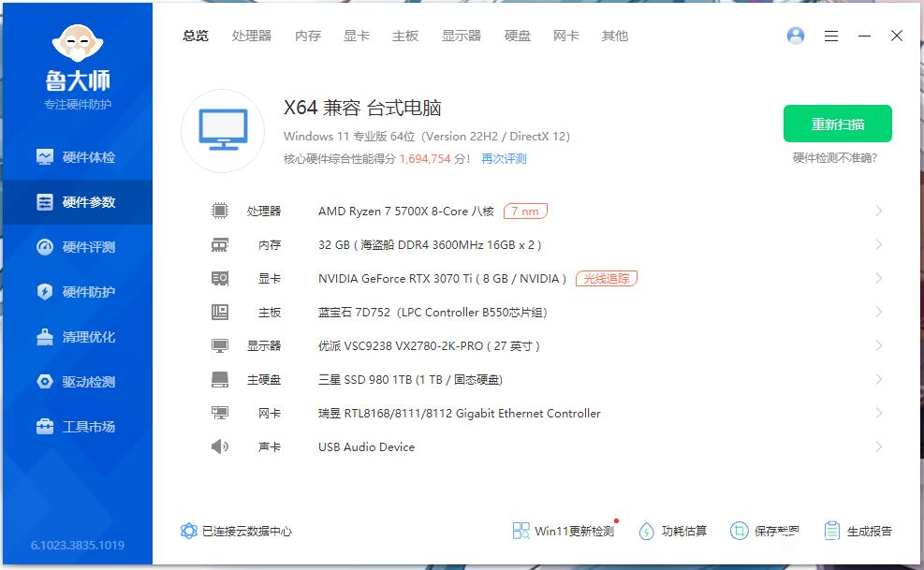The image size is (924, 570).
Task: Switch to the 内存 tab
Action: pos(308,36)
